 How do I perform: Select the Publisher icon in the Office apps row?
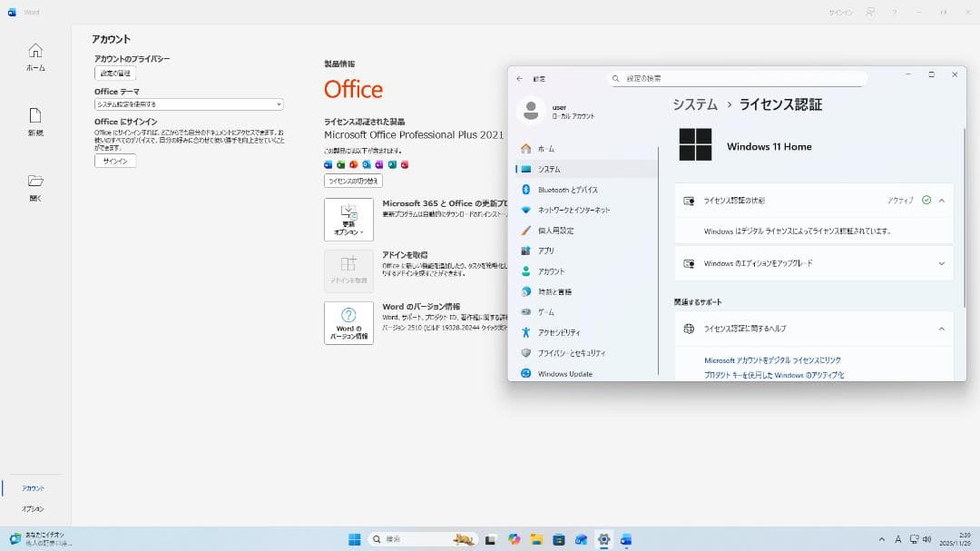point(392,164)
